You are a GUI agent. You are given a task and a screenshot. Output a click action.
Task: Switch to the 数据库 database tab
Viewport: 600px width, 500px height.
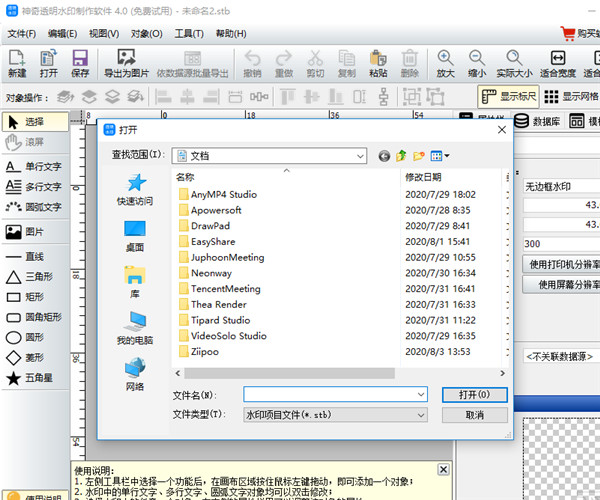pos(537,121)
